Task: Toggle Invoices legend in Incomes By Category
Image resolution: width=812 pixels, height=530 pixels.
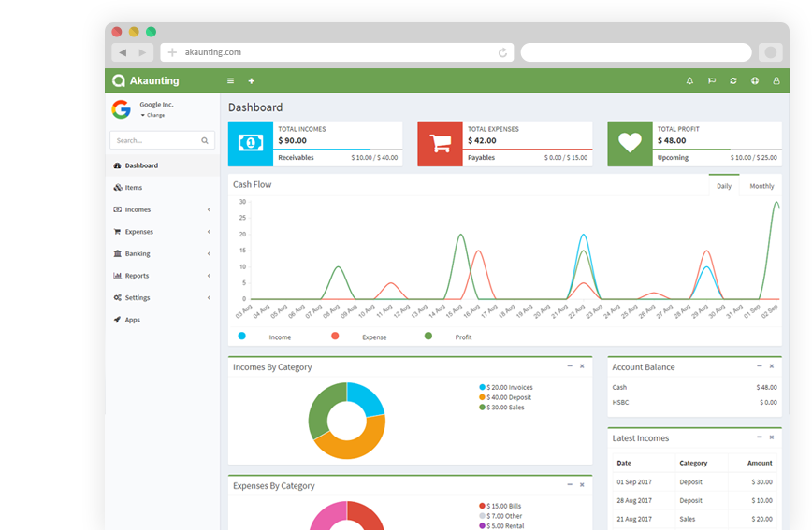Action: click(506, 387)
